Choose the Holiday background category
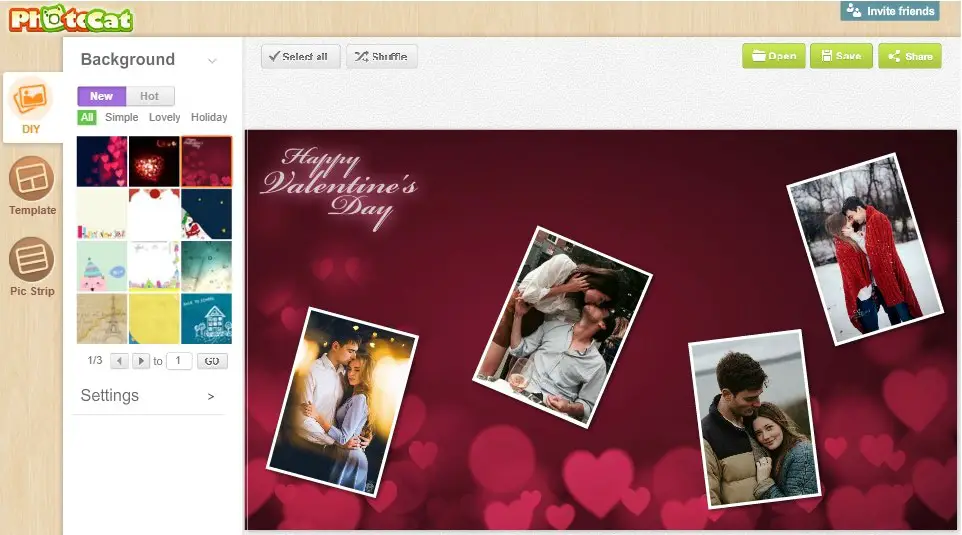Image resolution: width=962 pixels, height=535 pixels. [x=209, y=117]
